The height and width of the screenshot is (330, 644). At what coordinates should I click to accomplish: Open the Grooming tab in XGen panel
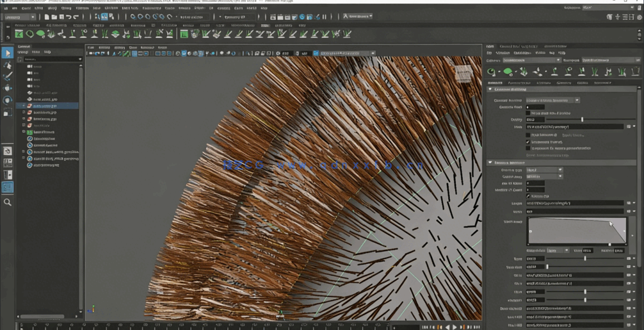click(563, 83)
